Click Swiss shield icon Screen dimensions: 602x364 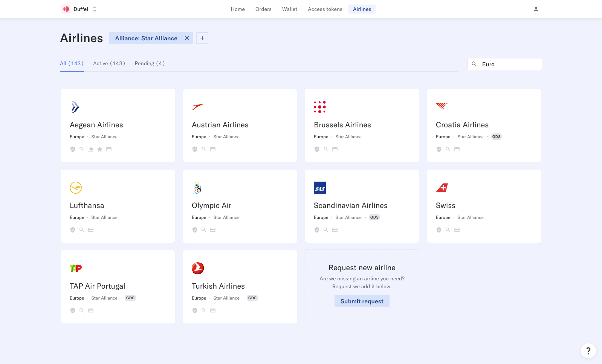click(439, 230)
